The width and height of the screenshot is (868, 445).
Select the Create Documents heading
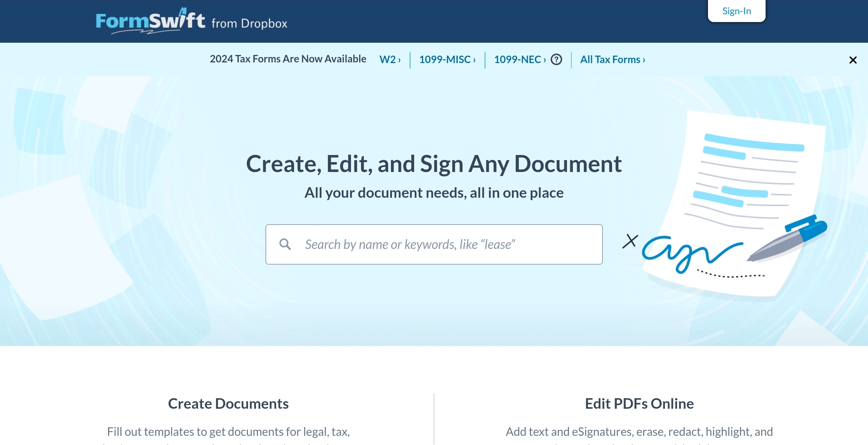click(x=228, y=404)
